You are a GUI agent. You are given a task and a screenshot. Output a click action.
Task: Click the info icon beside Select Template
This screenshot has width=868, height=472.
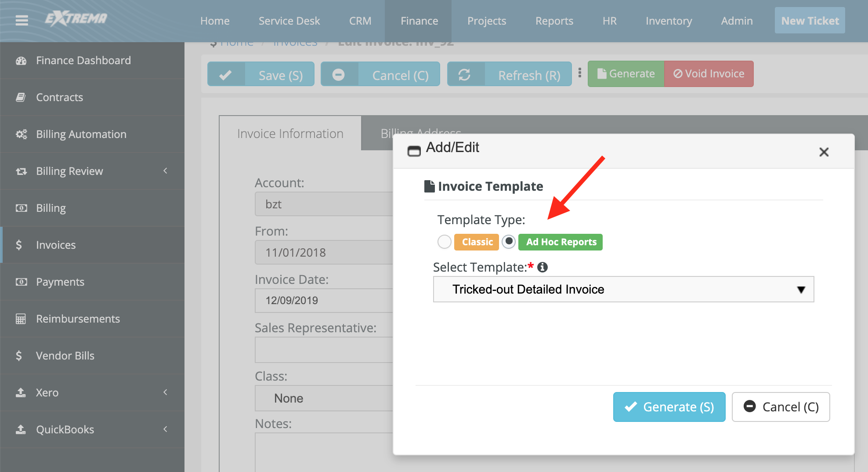(542, 267)
